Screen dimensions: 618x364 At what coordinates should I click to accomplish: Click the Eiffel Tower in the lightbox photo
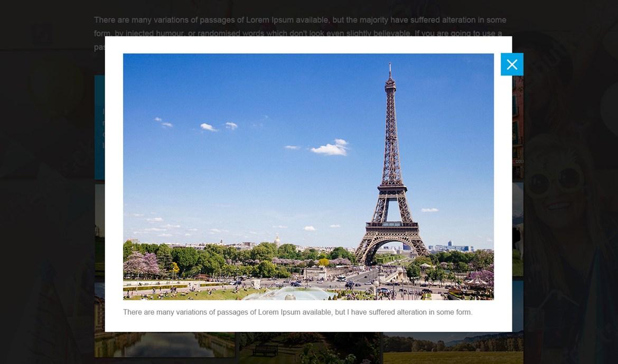point(391,174)
